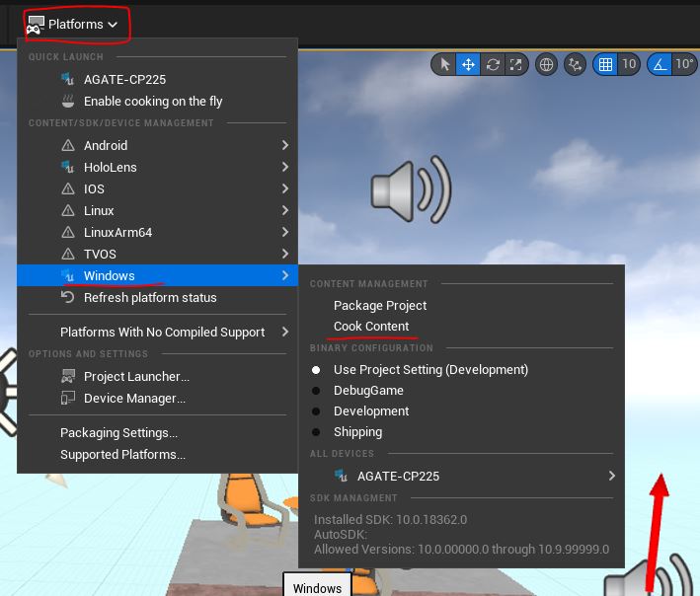Pick the Scale transform tool
Screen dimensions: 700x596
[x=515, y=65]
